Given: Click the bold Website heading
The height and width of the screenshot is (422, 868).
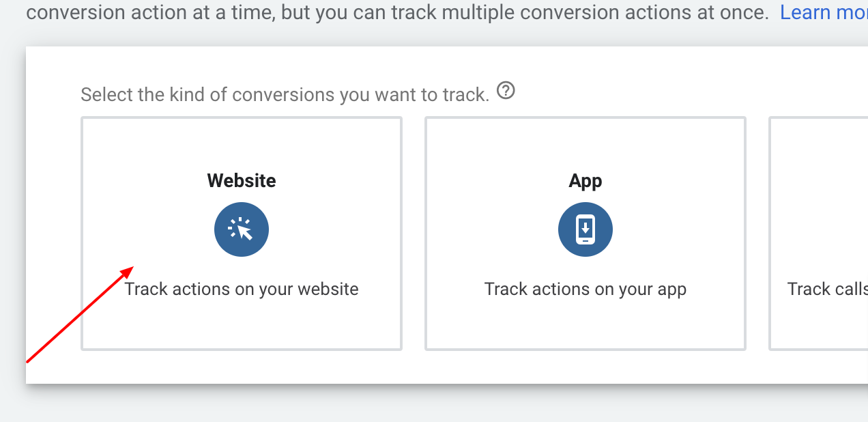Looking at the screenshot, I should [242, 181].
